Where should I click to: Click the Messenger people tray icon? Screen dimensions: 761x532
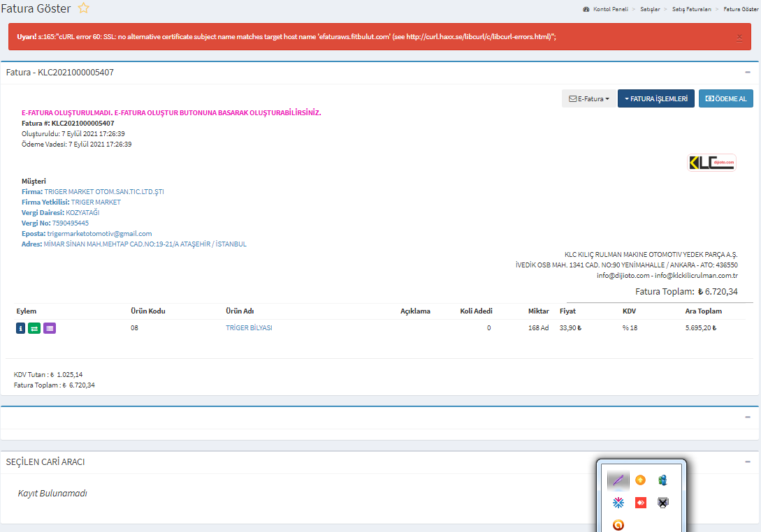662,480
